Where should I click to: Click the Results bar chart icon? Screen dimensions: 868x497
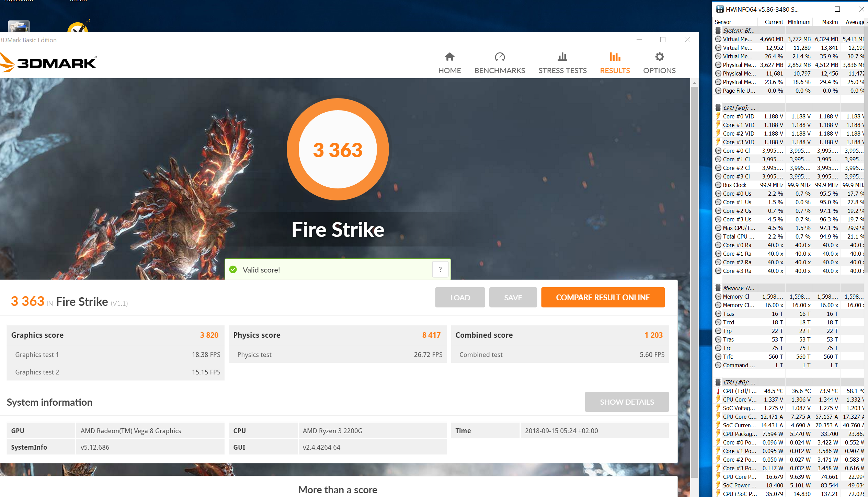pos(615,57)
